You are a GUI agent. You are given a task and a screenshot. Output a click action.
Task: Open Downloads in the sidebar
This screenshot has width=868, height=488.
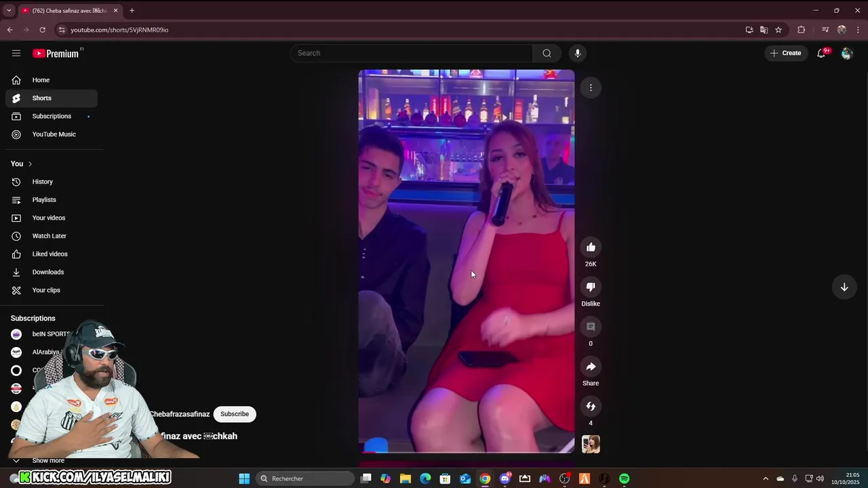click(52, 272)
